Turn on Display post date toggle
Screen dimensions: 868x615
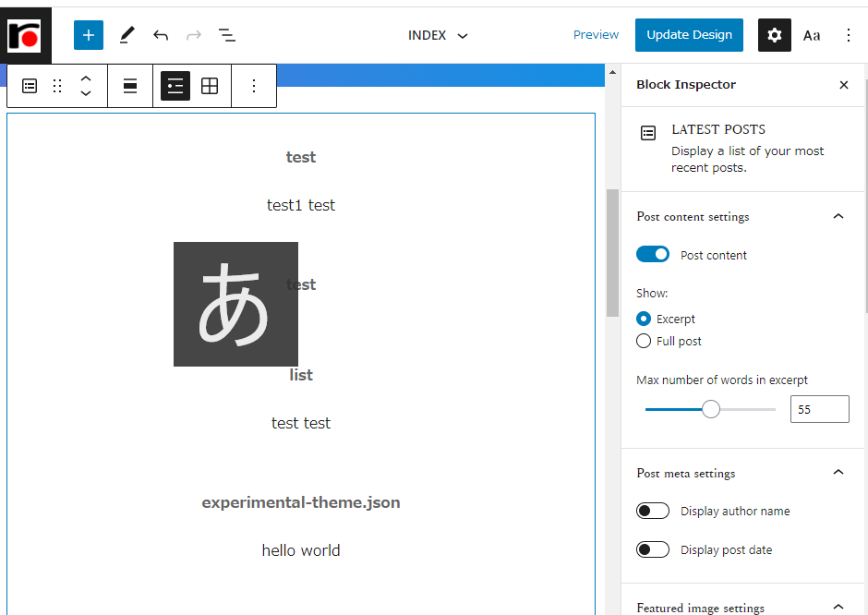point(653,549)
